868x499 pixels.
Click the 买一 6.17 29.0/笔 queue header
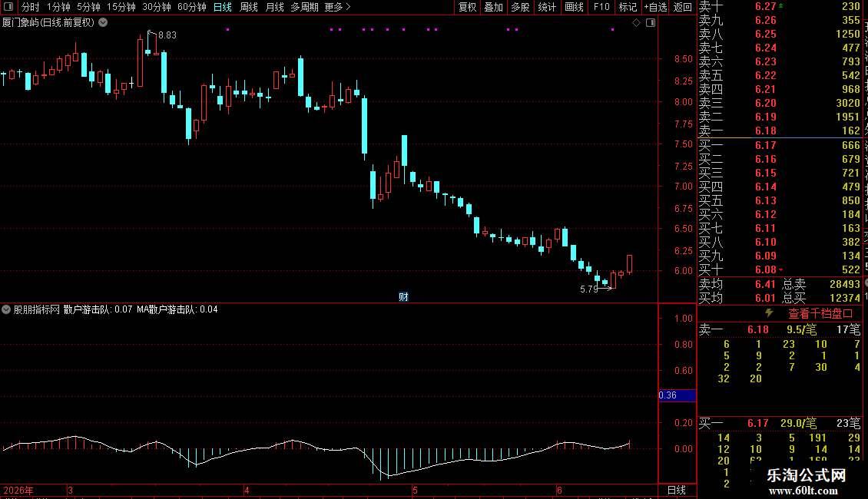tap(780, 423)
